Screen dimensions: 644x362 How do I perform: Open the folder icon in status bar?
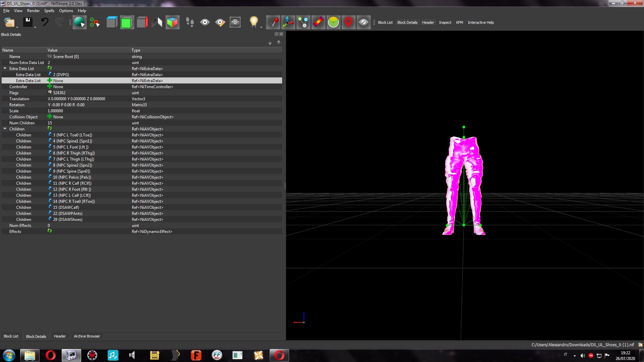[x=640, y=345]
